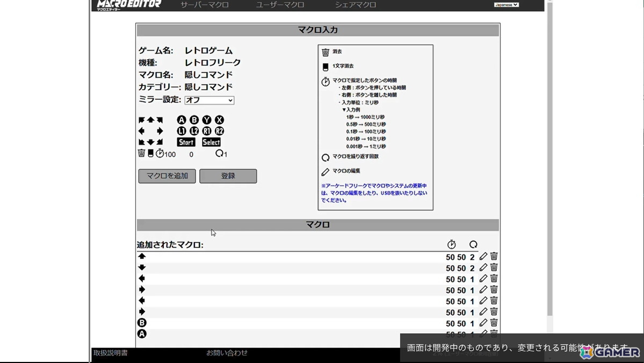Click the A button in the added macro list
The height and width of the screenshot is (363, 644).
[142, 334]
